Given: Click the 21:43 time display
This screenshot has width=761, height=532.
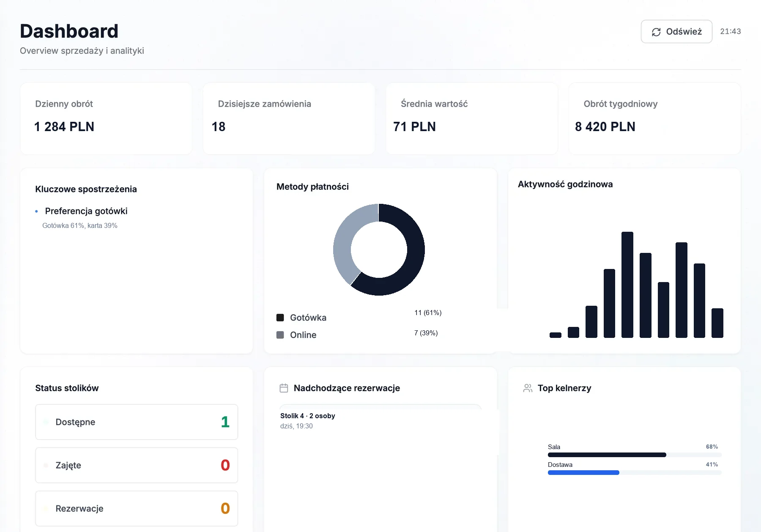Looking at the screenshot, I should [731, 32].
